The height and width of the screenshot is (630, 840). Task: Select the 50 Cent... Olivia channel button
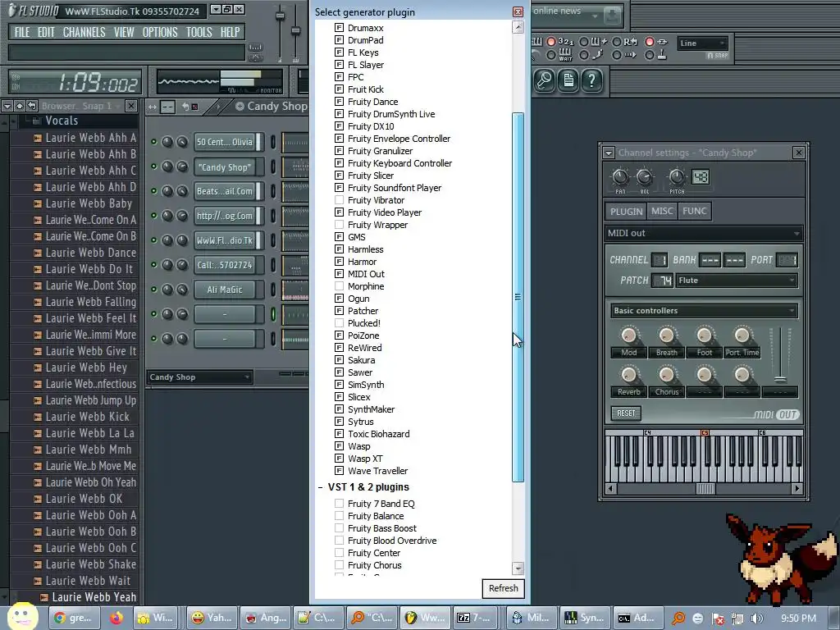click(x=225, y=142)
